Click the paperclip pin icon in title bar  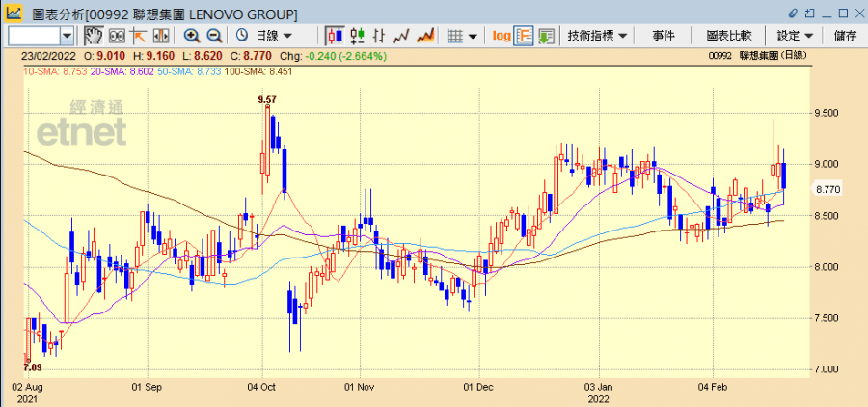[793, 13]
